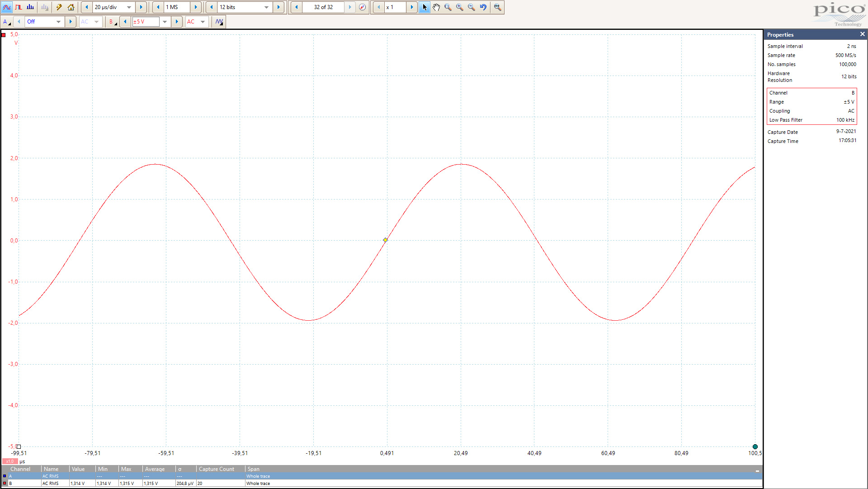Click the x 1 zoom factor field
Screen dimensions: 868x489
tap(395, 7)
